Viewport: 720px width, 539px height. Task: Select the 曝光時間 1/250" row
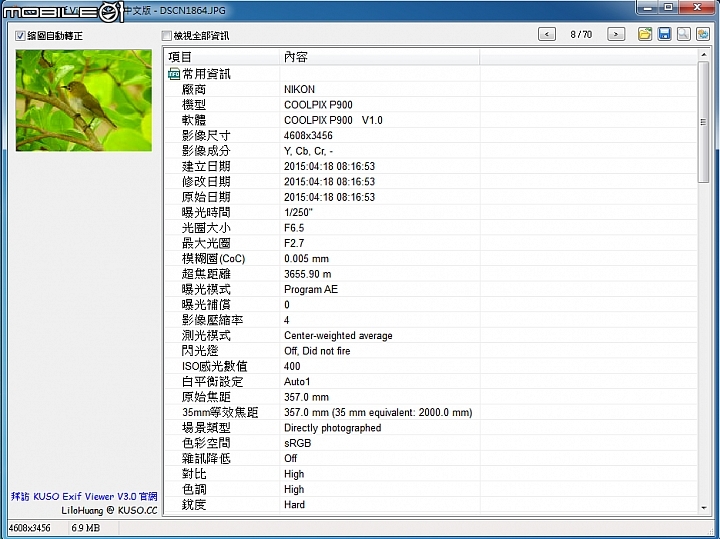point(431,213)
